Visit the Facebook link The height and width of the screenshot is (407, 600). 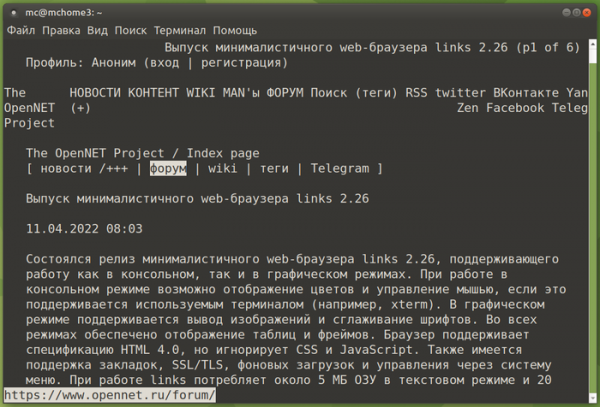pyautogui.click(x=516, y=107)
